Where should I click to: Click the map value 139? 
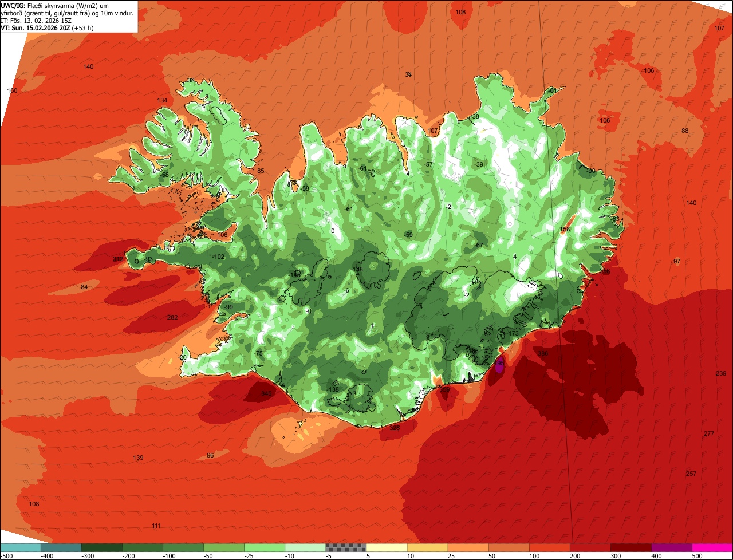click(x=138, y=458)
